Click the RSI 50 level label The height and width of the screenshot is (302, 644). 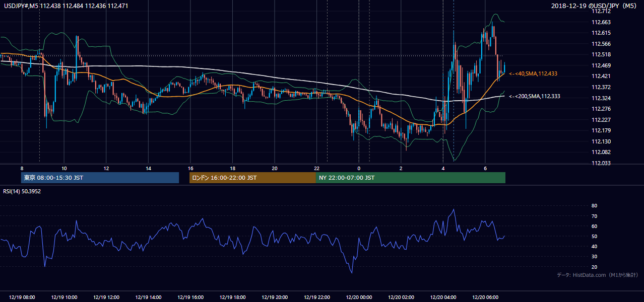(x=594, y=236)
